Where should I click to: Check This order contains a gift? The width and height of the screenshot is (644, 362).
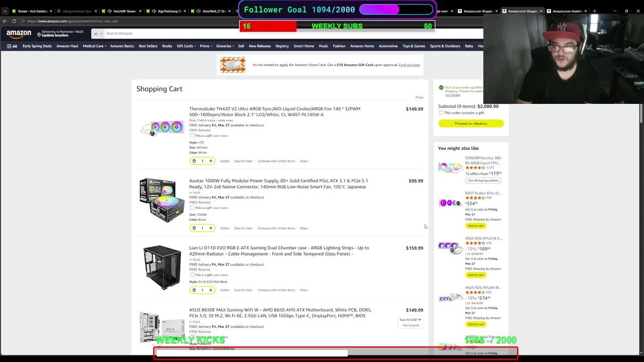tap(441, 113)
